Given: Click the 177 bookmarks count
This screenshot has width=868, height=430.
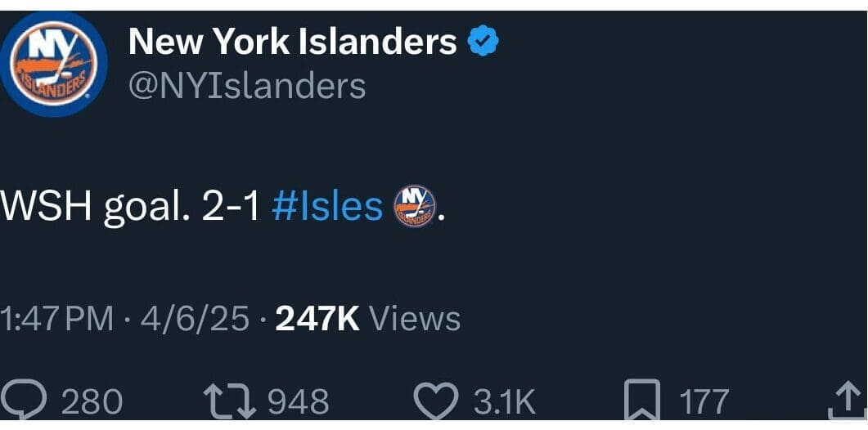Looking at the screenshot, I should tap(703, 402).
